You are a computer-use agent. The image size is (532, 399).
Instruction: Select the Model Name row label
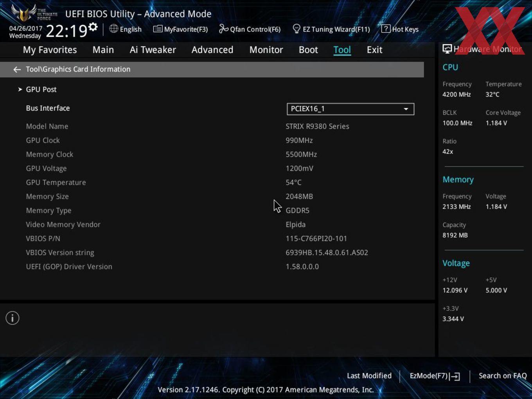tap(47, 126)
